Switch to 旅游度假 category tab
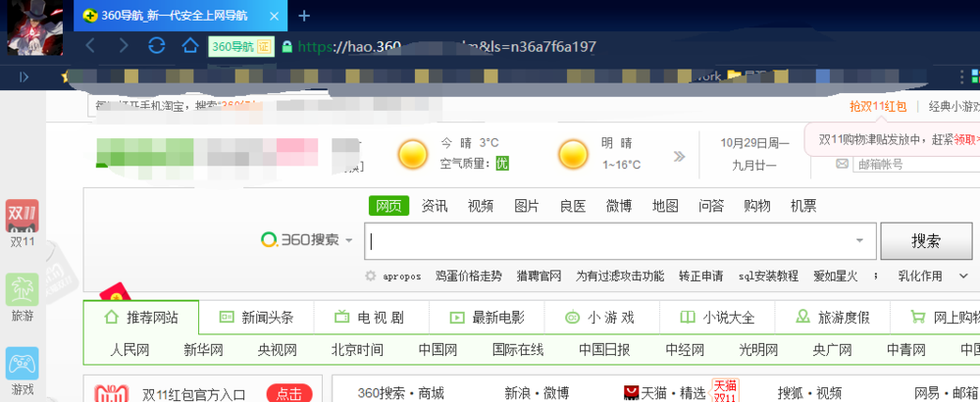Image resolution: width=980 pixels, height=402 pixels. point(833,318)
